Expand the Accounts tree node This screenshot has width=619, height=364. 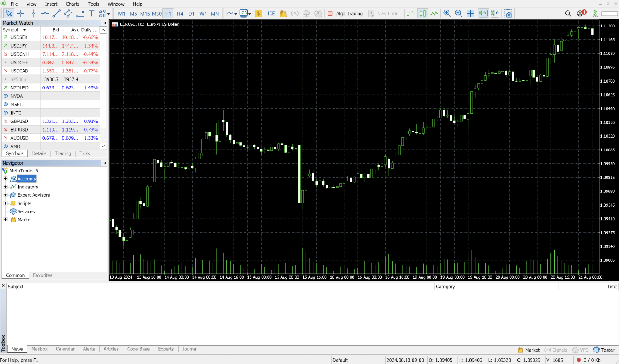coord(6,179)
